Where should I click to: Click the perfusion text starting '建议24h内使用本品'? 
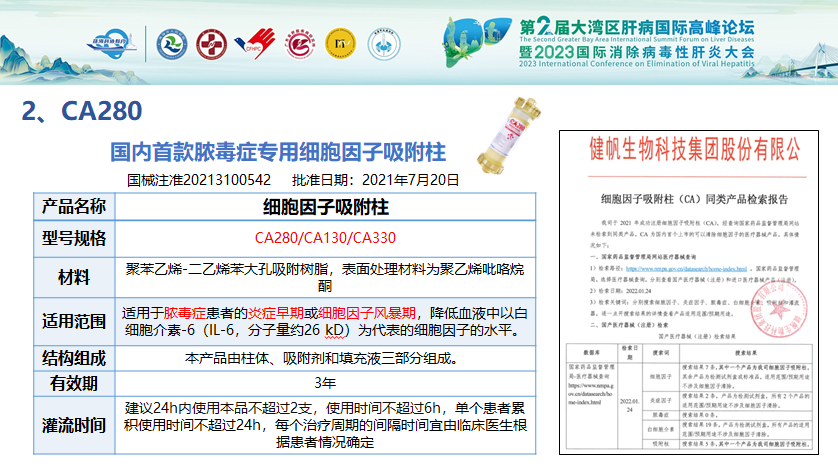click(325, 425)
